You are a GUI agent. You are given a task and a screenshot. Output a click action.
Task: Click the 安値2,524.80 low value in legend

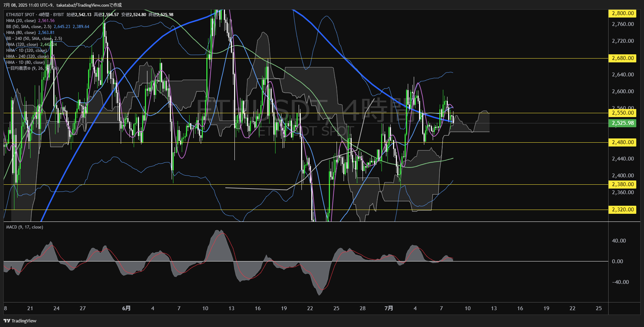tap(134, 15)
